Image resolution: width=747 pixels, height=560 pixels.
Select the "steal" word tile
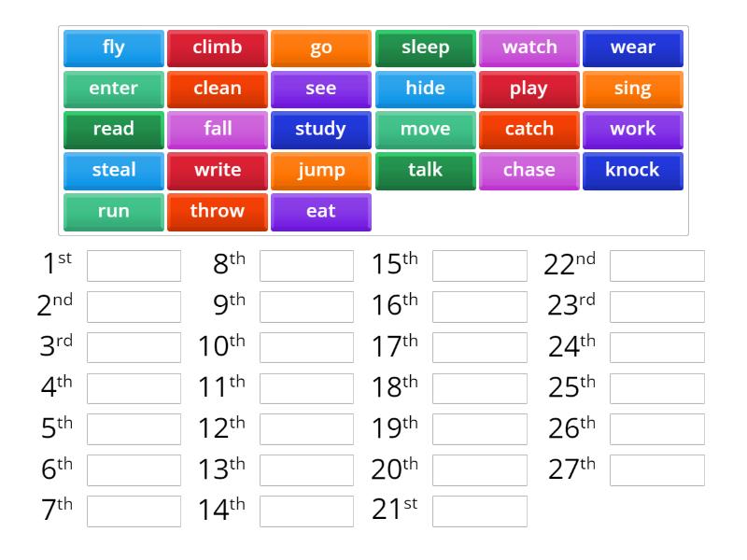click(112, 170)
